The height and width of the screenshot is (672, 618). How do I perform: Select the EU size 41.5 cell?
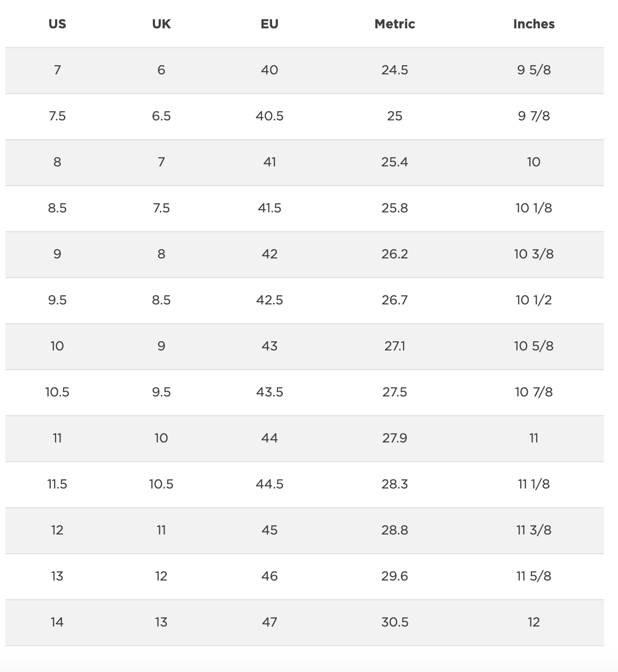point(269,208)
